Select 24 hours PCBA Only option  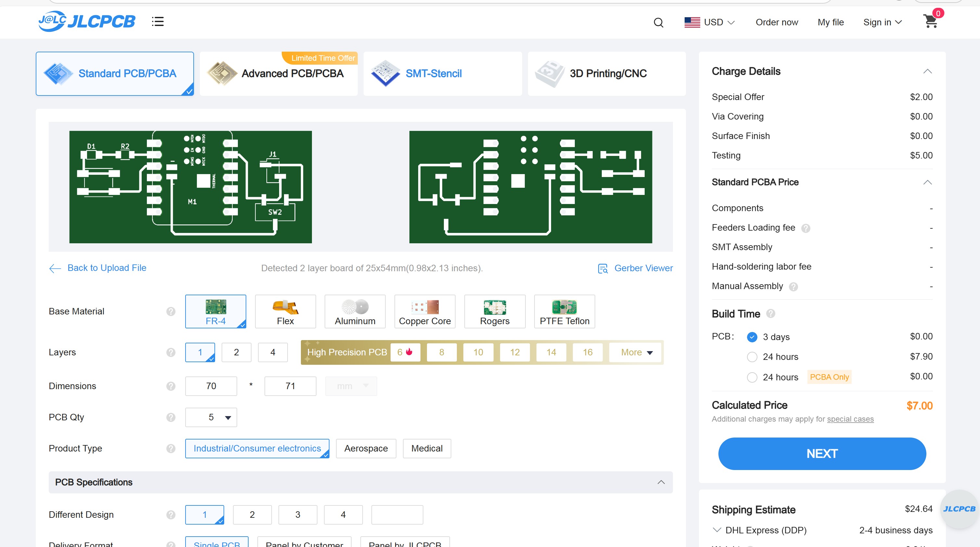click(x=752, y=377)
